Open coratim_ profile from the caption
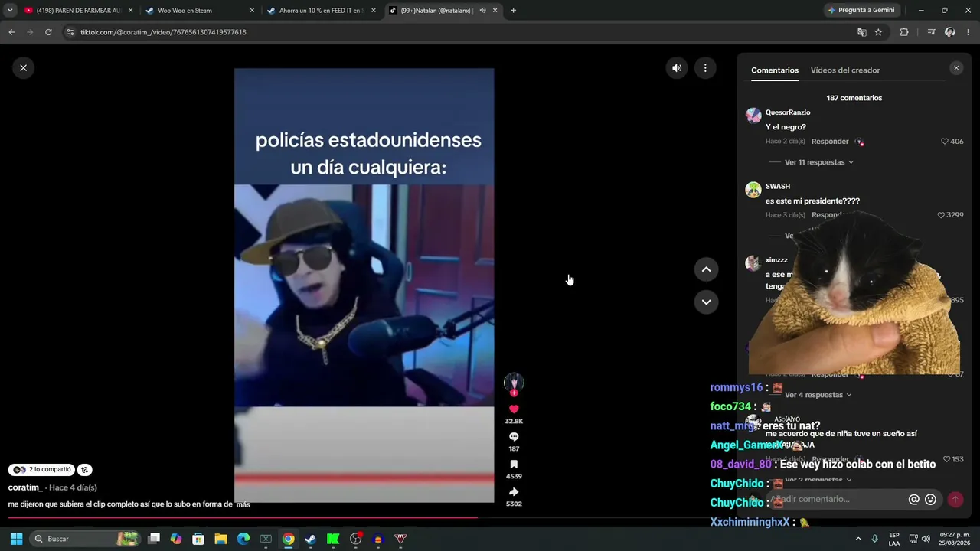The image size is (980, 551). (x=24, y=487)
